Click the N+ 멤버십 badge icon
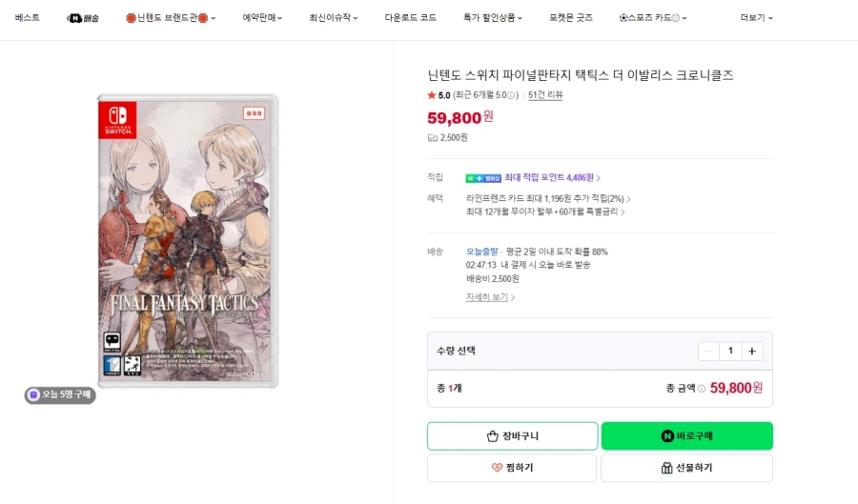This screenshot has height=504, width=858. click(x=483, y=178)
